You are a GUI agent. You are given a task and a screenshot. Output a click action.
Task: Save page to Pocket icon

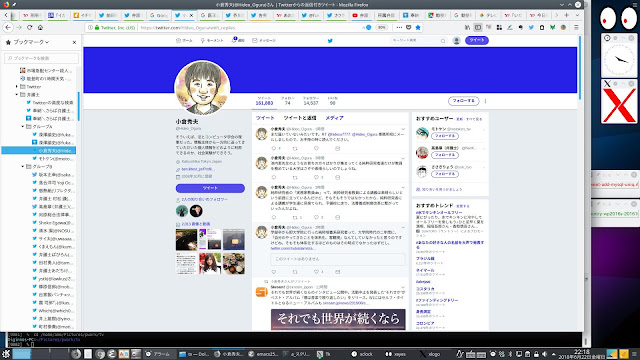409,27
